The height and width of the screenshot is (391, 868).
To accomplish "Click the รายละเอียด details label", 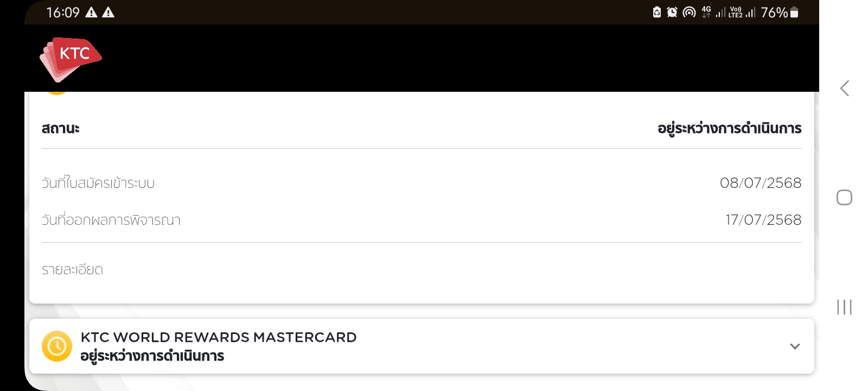I will coord(72,269).
